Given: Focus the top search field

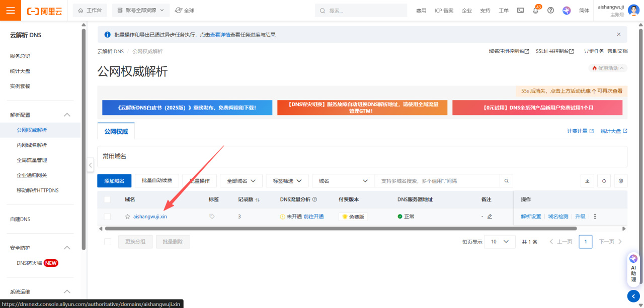Looking at the screenshot, I should [361, 11].
